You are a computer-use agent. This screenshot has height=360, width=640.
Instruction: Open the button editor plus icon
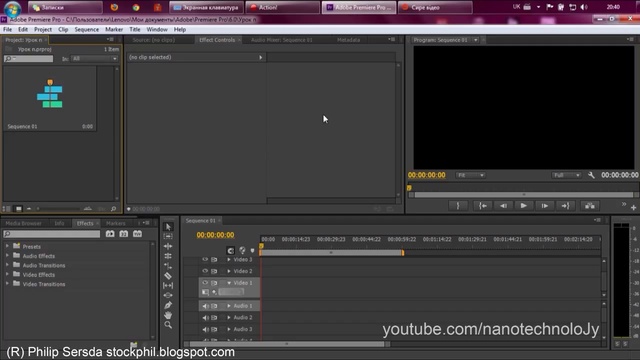coord(633,207)
